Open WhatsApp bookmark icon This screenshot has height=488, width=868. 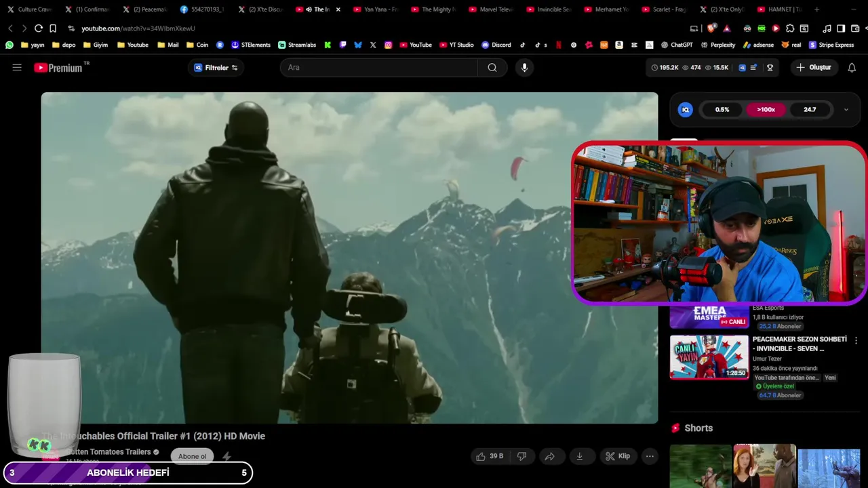tap(9, 45)
